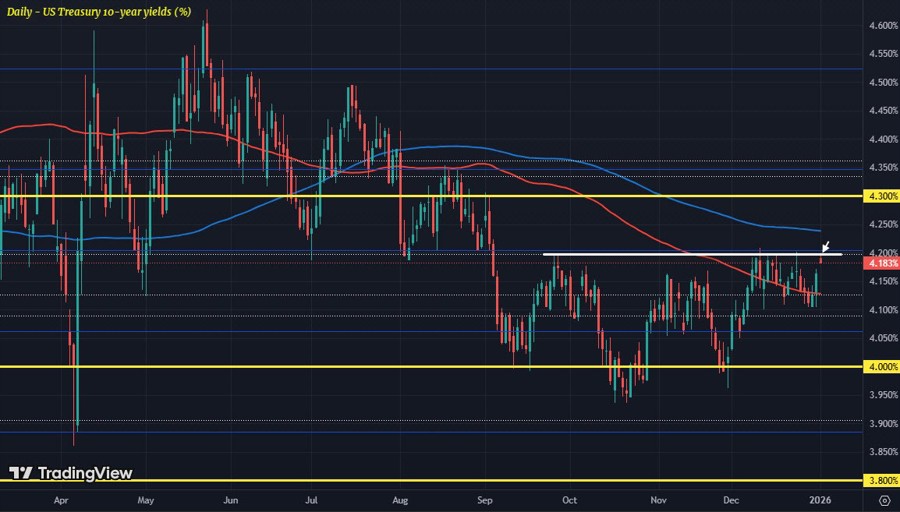Click the 'Apr' label on time axis
Image resolution: width=900 pixels, height=512 pixels.
pos(61,499)
